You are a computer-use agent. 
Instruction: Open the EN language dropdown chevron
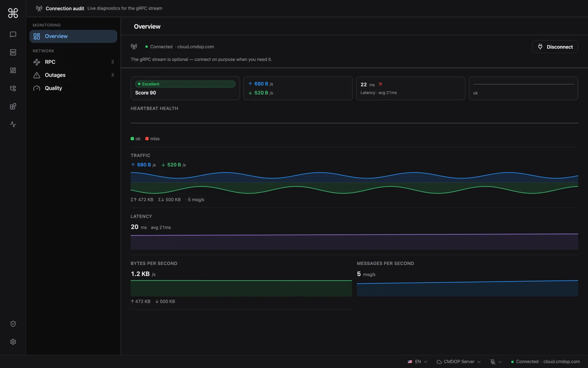click(x=426, y=362)
